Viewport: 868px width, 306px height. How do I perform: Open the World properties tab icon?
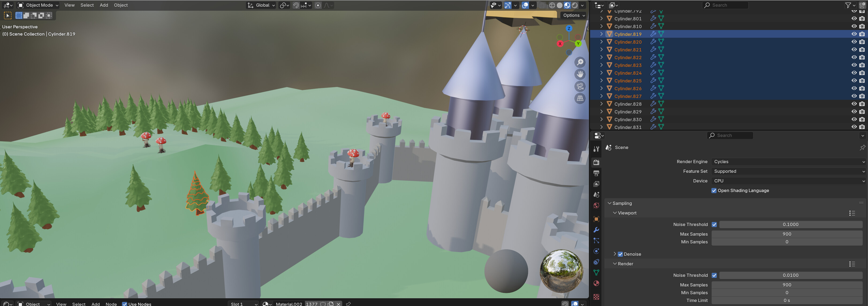click(596, 205)
